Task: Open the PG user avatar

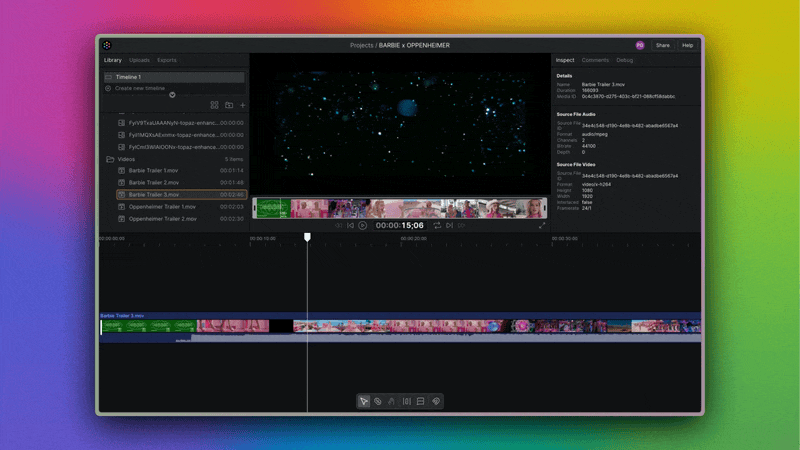Action: (640, 45)
